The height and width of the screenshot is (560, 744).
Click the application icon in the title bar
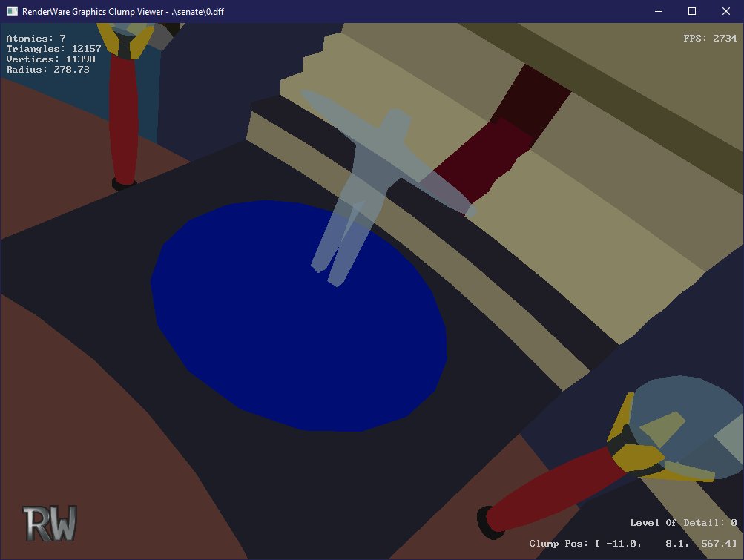click(x=12, y=11)
